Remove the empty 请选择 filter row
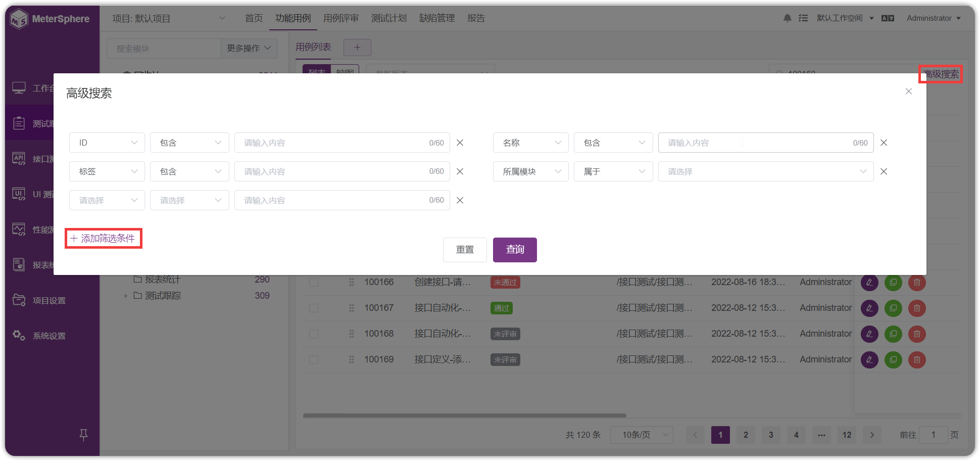980x461 pixels. click(x=460, y=201)
